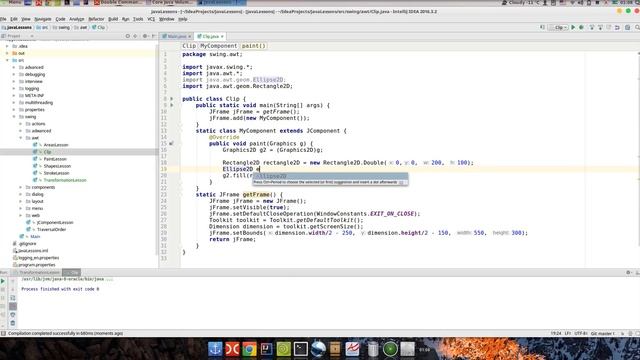Open Project panel settings gear
The image size is (640, 360).
tap(145, 36)
